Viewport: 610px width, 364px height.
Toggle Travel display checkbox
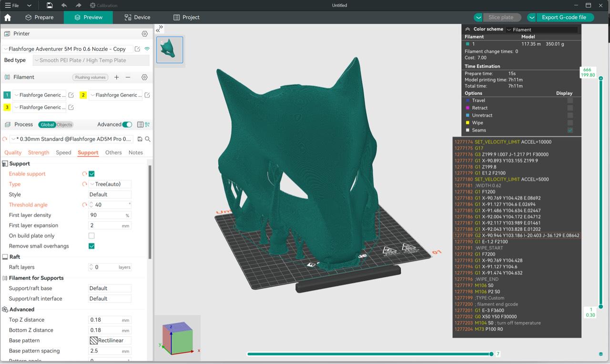[x=570, y=101]
